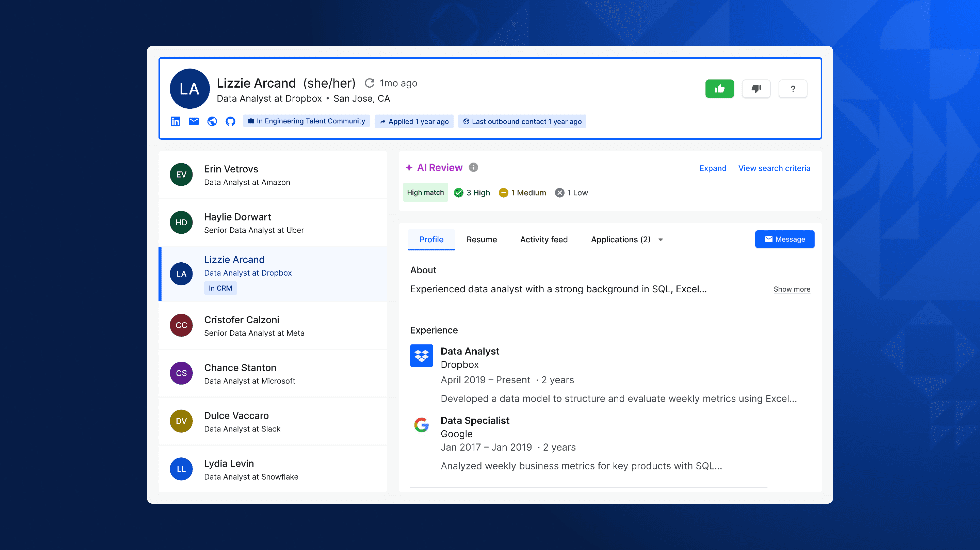Show more of the About text

(x=792, y=289)
